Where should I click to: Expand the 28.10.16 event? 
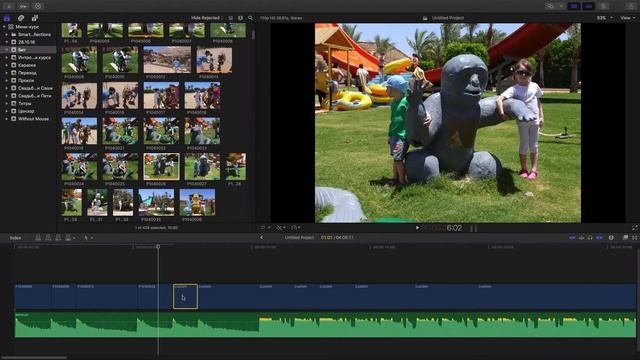tap(7, 42)
